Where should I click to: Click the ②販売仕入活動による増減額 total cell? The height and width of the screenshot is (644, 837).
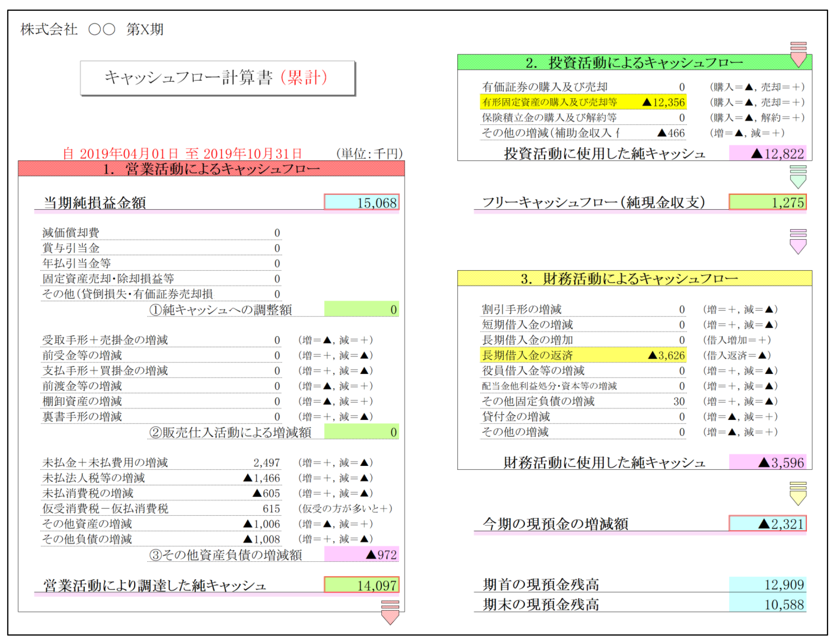[x=361, y=432]
